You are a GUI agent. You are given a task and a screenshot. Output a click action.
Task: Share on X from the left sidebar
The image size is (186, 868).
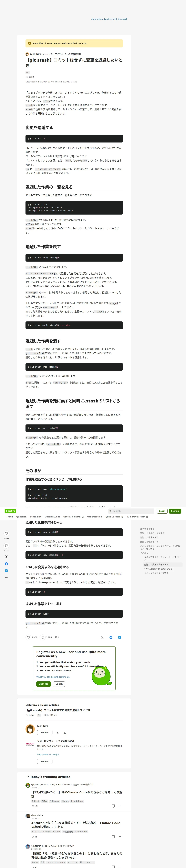click(x=6, y=557)
